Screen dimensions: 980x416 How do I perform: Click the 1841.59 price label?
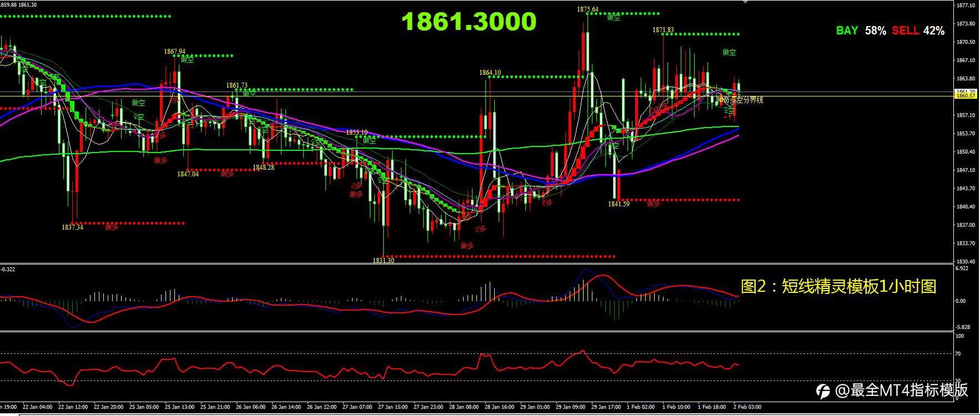(x=619, y=204)
